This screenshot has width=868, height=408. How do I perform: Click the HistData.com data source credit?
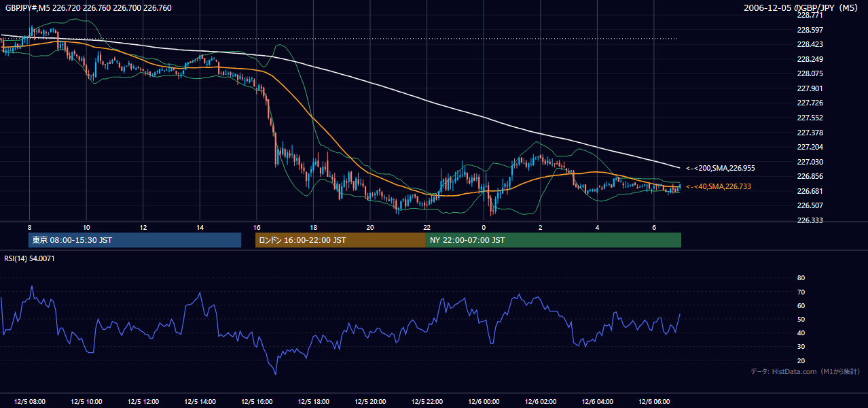[806, 371]
